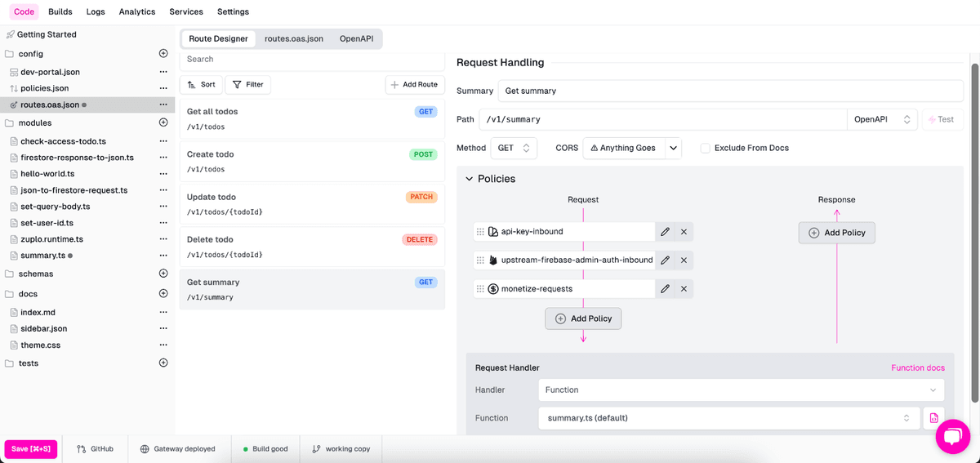The height and width of the screenshot is (463, 980).
Task: Edit the monetize-requests policy
Action: click(665, 289)
